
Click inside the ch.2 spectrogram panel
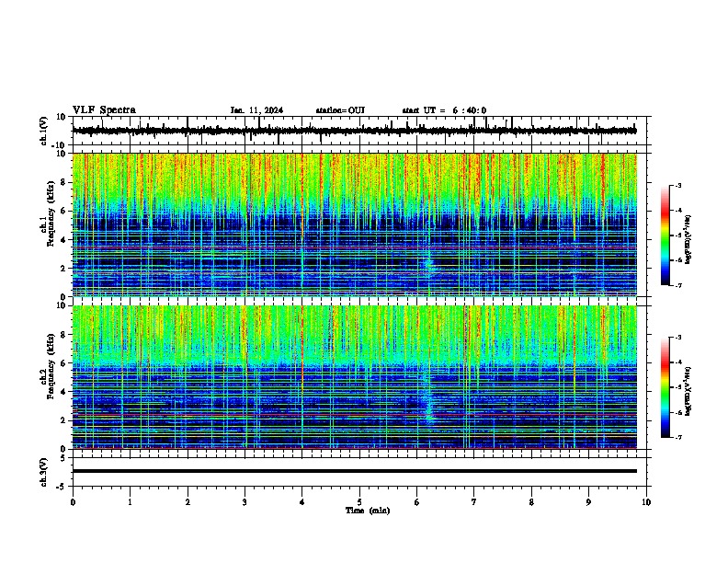point(355,377)
